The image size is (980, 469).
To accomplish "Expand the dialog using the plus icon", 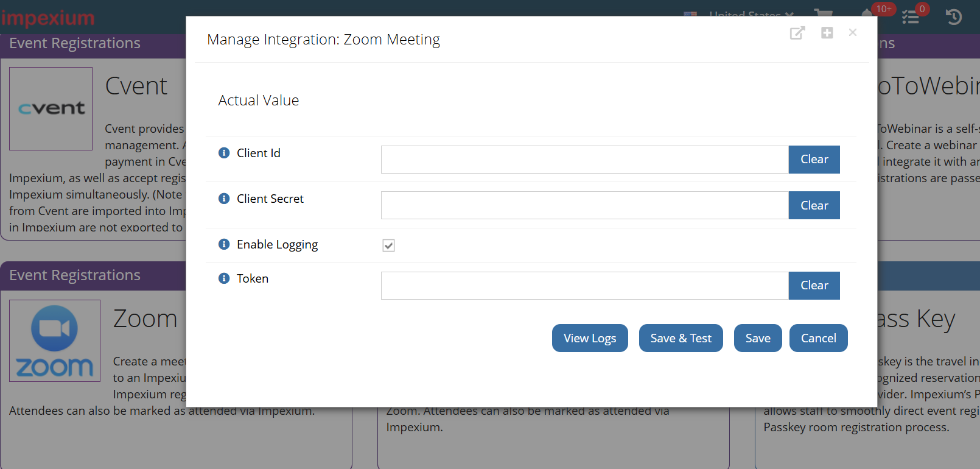I will tap(827, 33).
